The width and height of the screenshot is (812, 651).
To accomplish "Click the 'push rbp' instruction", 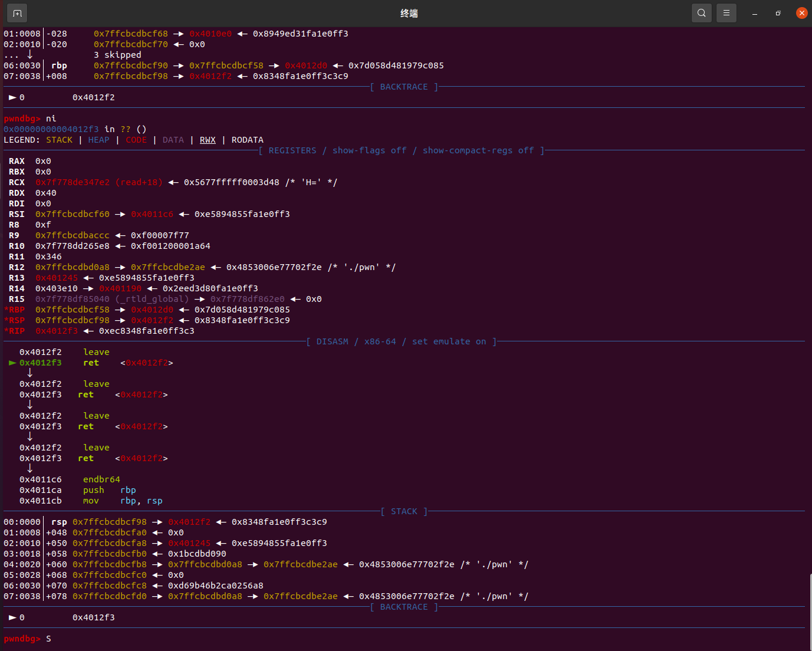I will point(110,490).
